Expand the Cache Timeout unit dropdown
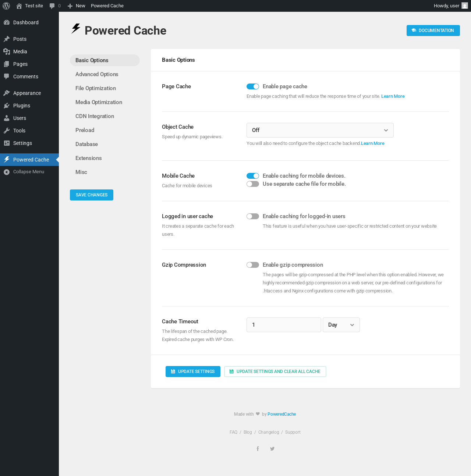This screenshot has height=476, width=471. coord(341,325)
